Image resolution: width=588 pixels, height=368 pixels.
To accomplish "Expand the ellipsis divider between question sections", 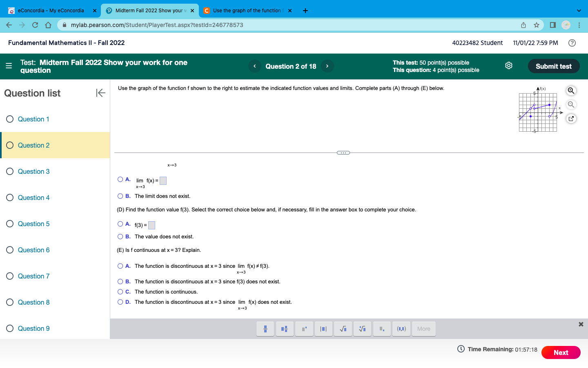I will pos(343,152).
